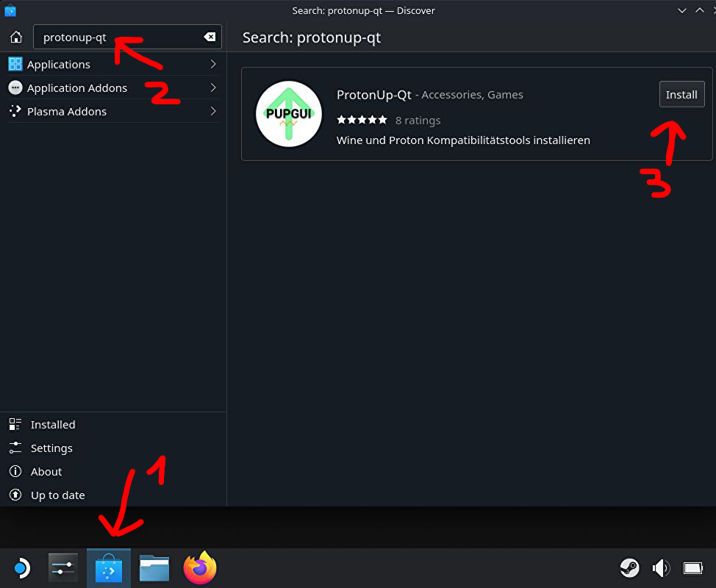Click the Installed list icon
The width and height of the screenshot is (716, 588).
[x=15, y=424]
